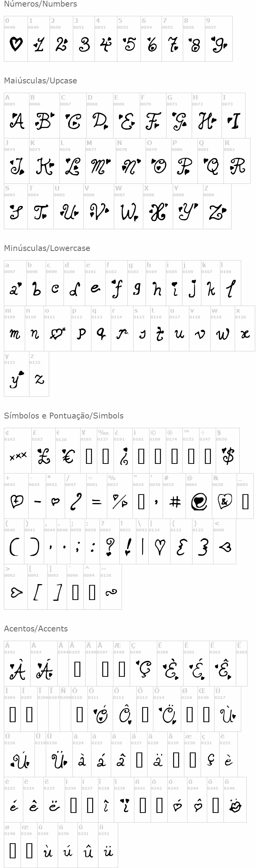Click the uppercase W glyph
The width and height of the screenshot is (256, 868).
(129, 212)
